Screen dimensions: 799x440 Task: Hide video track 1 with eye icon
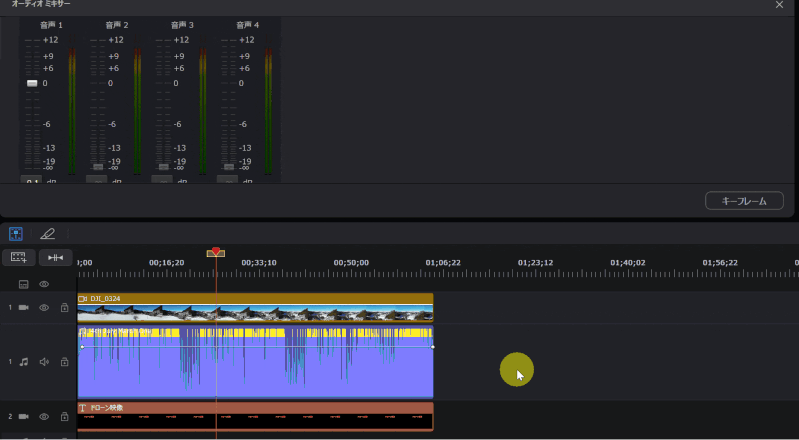coord(44,308)
